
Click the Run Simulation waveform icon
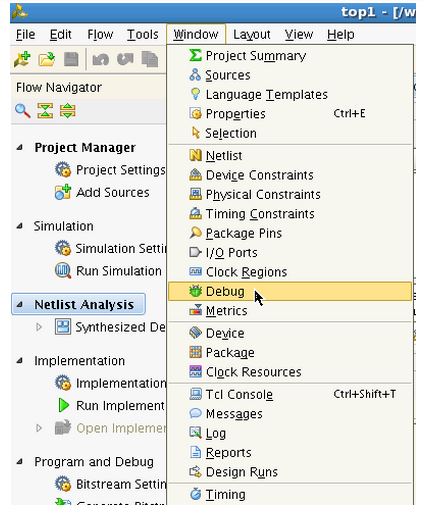[x=63, y=271]
